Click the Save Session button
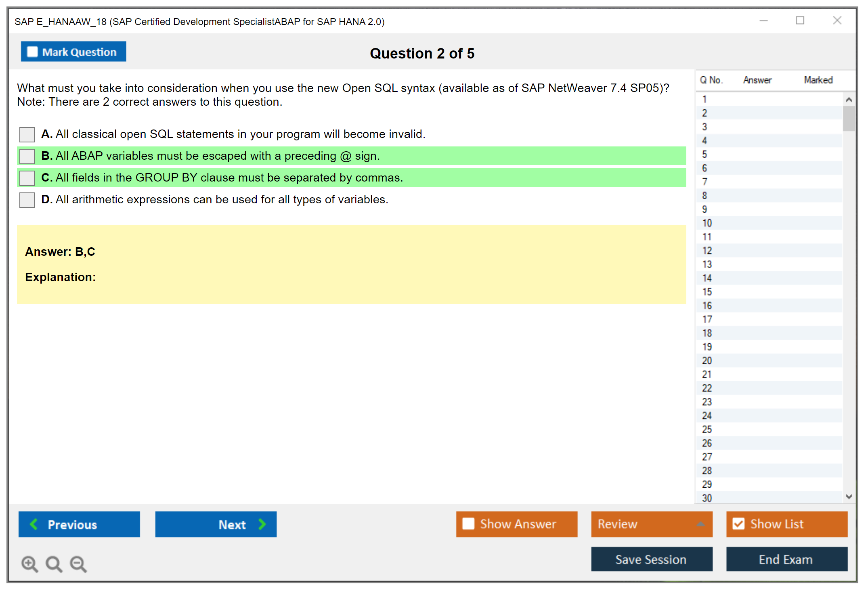This screenshot has height=593, width=868. [651, 559]
